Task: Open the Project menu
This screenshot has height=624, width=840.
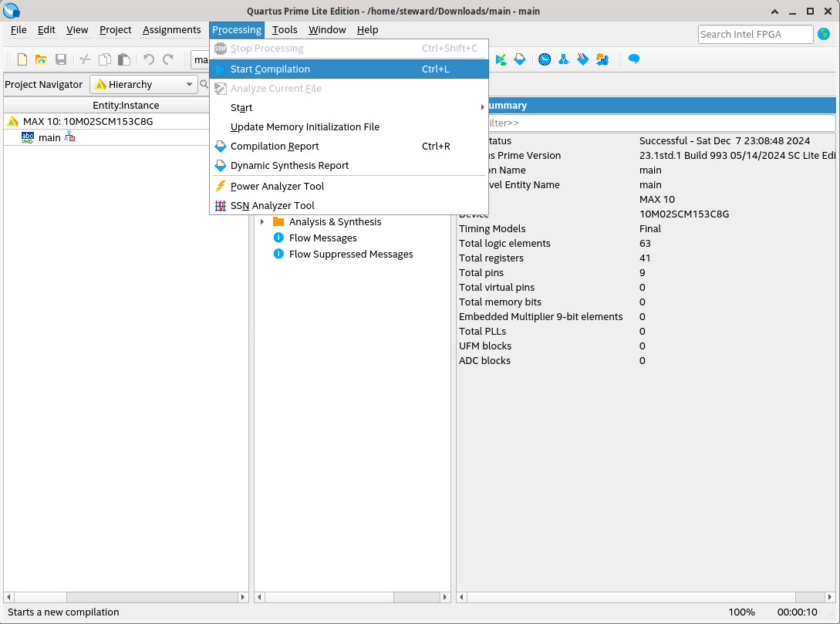Action: pyautogui.click(x=115, y=30)
